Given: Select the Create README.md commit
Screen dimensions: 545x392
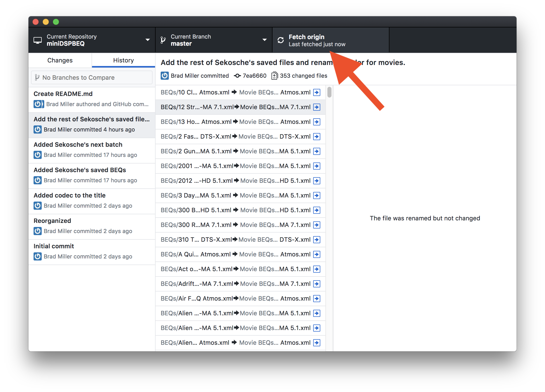Looking at the screenshot, I should 92,100.
